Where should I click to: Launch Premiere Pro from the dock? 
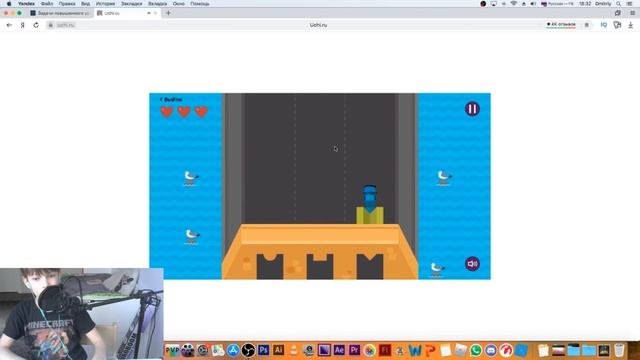click(354, 350)
